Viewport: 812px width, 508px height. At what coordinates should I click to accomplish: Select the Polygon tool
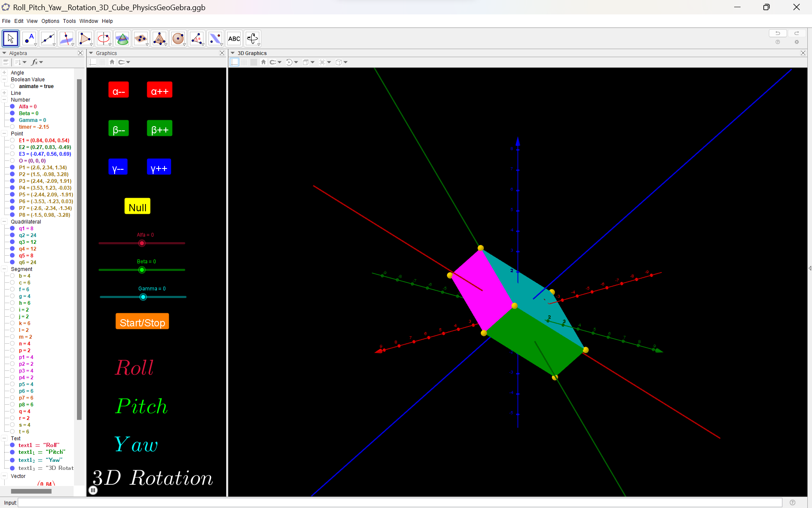[x=85, y=39]
